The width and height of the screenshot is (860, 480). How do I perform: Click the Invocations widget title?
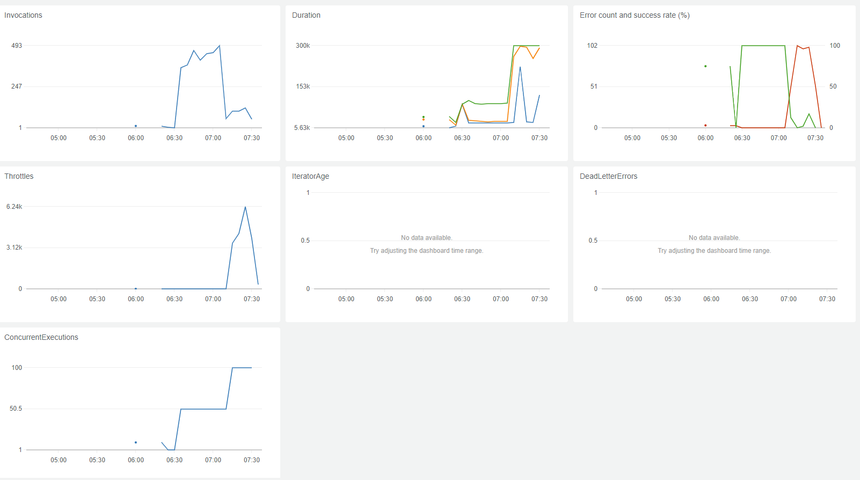[x=23, y=15]
